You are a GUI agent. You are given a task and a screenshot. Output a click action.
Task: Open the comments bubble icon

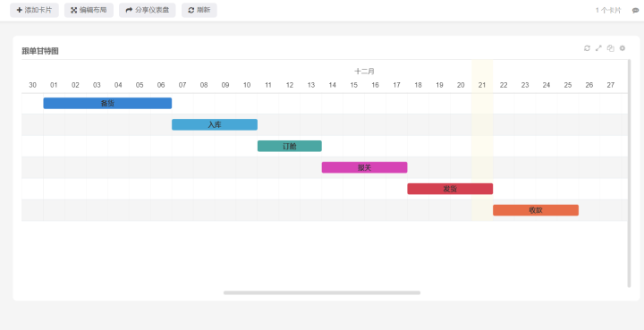[635, 10]
